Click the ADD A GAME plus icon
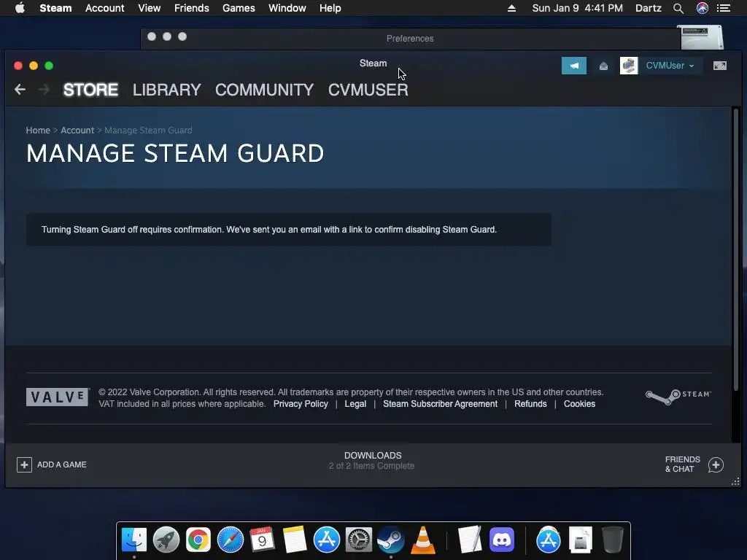This screenshot has width=747, height=560. [24, 464]
